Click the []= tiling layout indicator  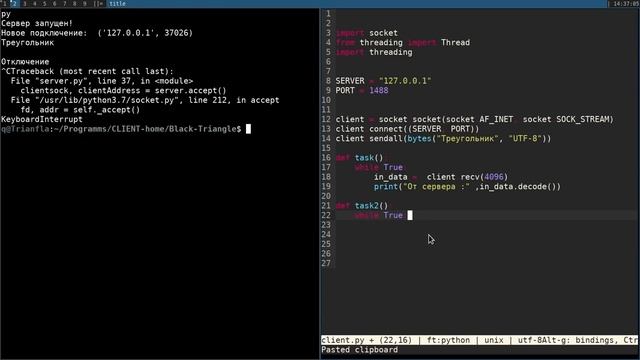(x=98, y=3)
